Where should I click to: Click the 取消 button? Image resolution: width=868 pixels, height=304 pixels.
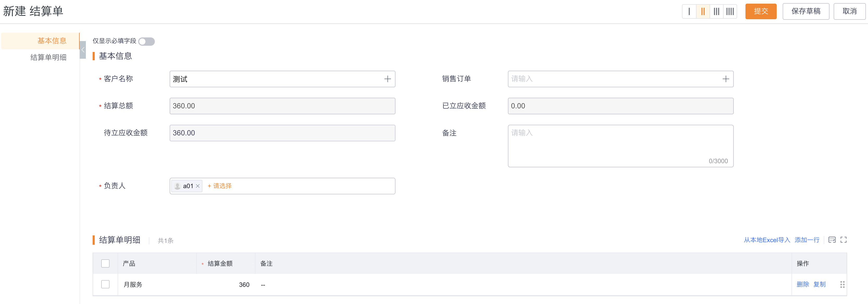(850, 11)
